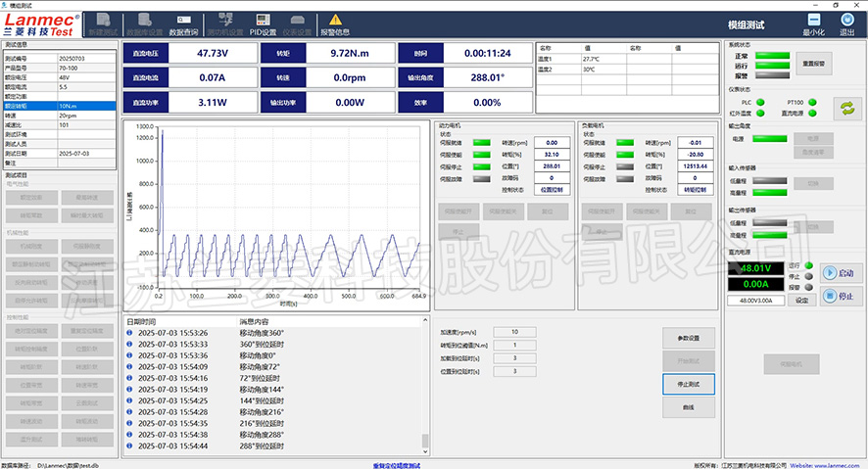Click the PLC green status indicator
This screenshot has height=469, width=868.
[x=760, y=102]
